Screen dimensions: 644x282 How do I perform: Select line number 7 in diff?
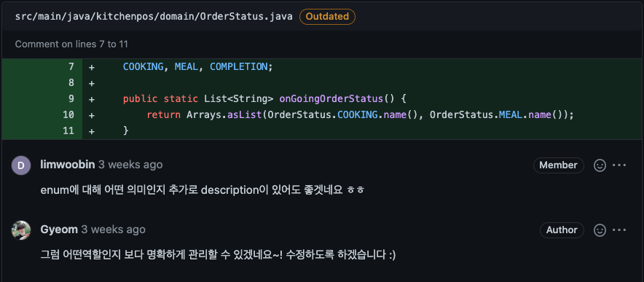tap(71, 66)
